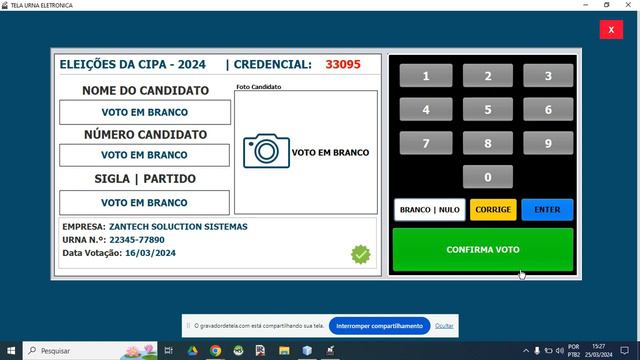Click keypad digit 3

(x=548, y=76)
